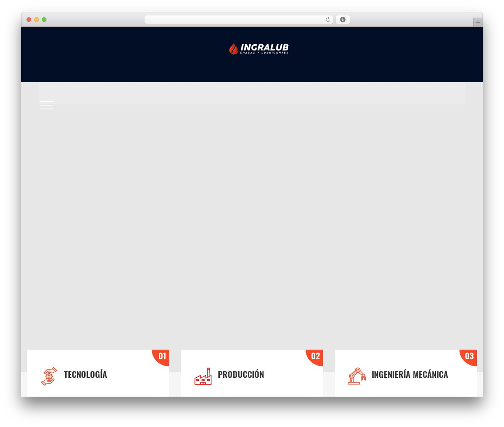Viewport: 504px width, 427px height.
Task: Open the INGENIERÍA MECÁNICA heading
Action: [x=410, y=375]
